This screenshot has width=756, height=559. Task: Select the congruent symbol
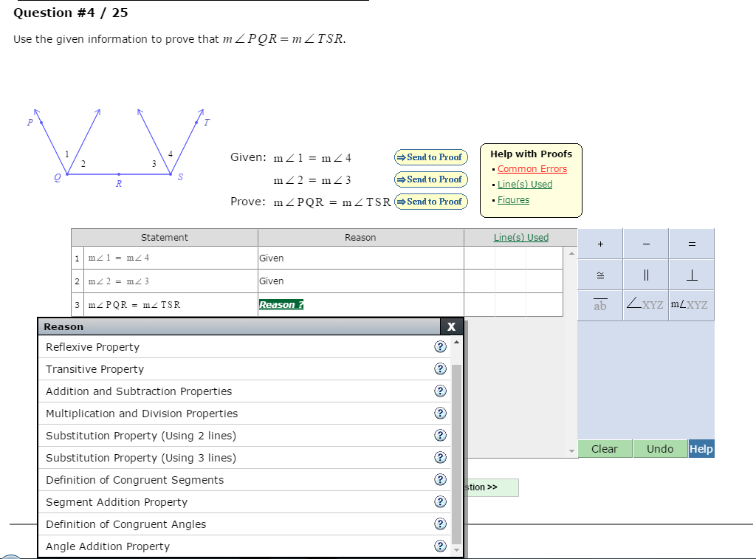599,274
